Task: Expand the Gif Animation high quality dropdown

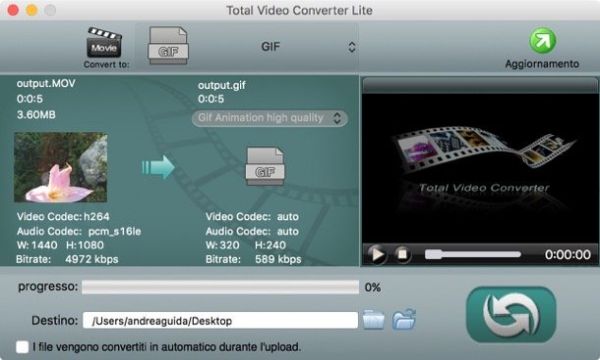Action: [270, 118]
